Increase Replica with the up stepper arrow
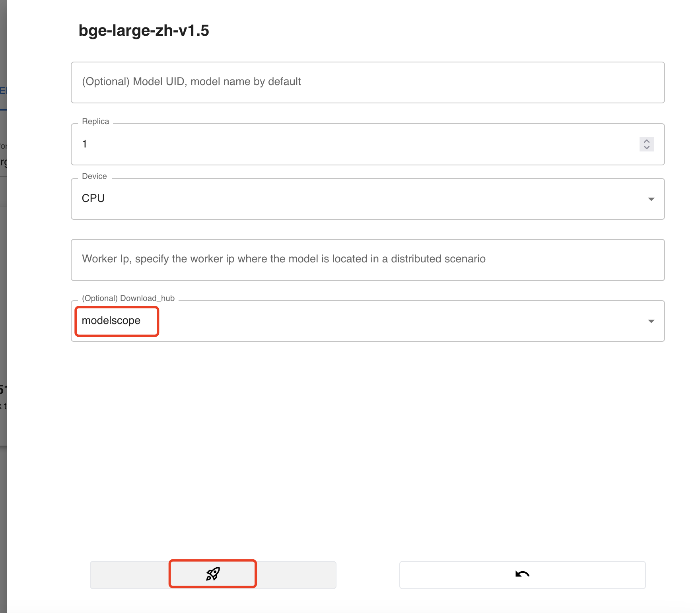This screenshot has height=613, width=700. [647, 141]
